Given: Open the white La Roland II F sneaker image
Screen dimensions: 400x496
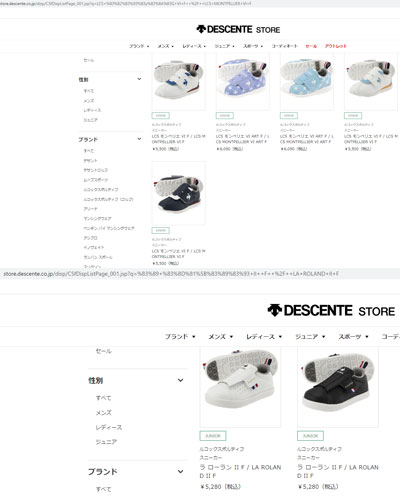Looking at the screenshot, I should [x=240, y=387].
